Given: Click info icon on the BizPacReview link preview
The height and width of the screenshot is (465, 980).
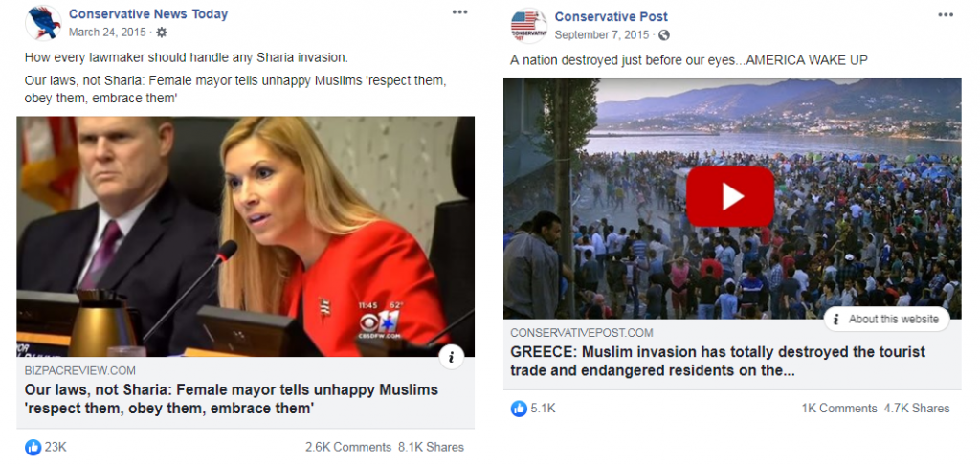Looking at the screenshot, I should 452,357.
